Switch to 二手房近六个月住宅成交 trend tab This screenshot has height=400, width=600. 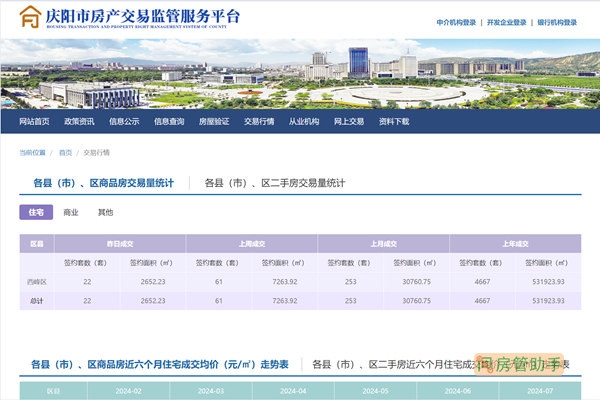[441, 364]
